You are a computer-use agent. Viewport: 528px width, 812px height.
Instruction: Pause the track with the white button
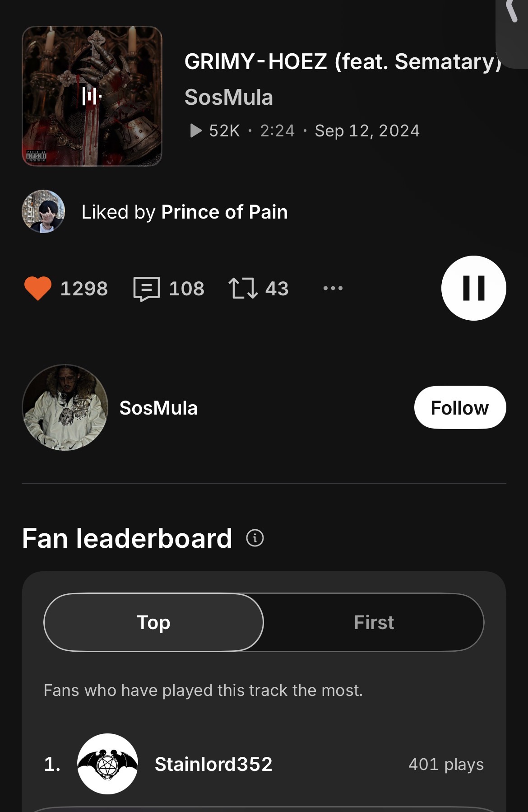coord(473,288)
